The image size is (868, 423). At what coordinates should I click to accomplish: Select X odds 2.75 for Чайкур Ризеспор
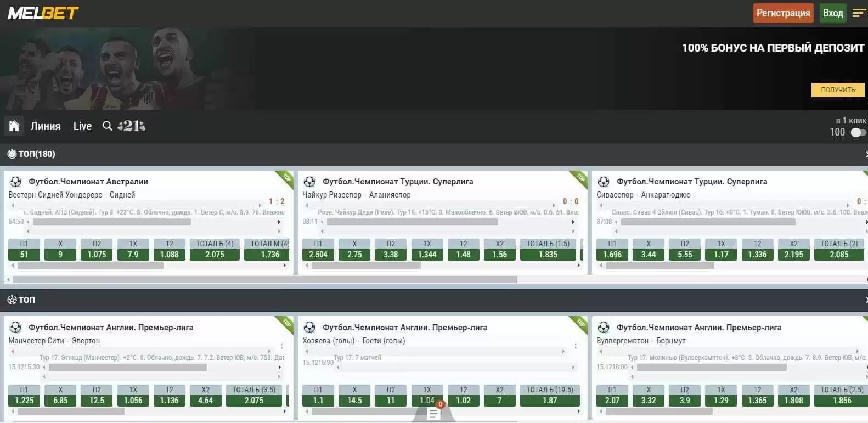click(x=354, y=255)
